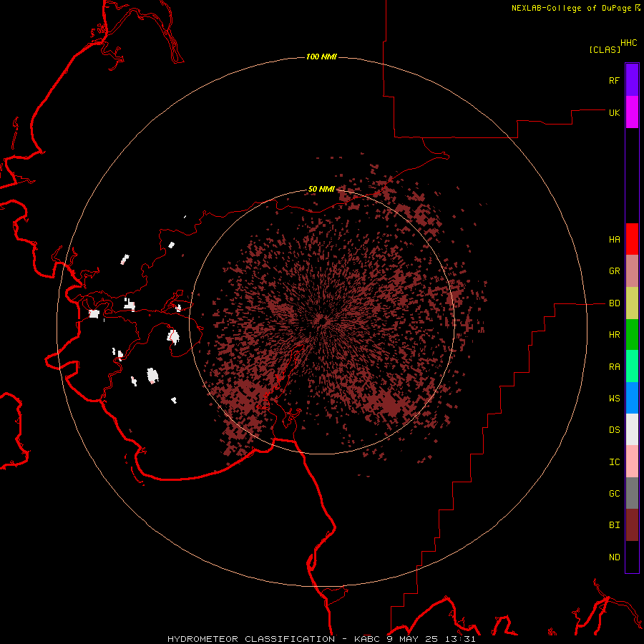Click the HA red legend swatch
The image size is (644, 644).
(x=632, y=239)
